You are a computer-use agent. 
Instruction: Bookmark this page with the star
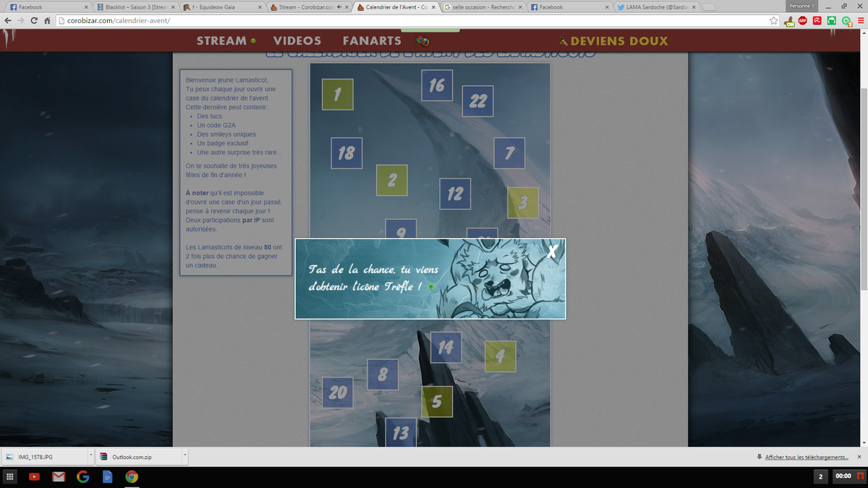click(x=774, y=20)
